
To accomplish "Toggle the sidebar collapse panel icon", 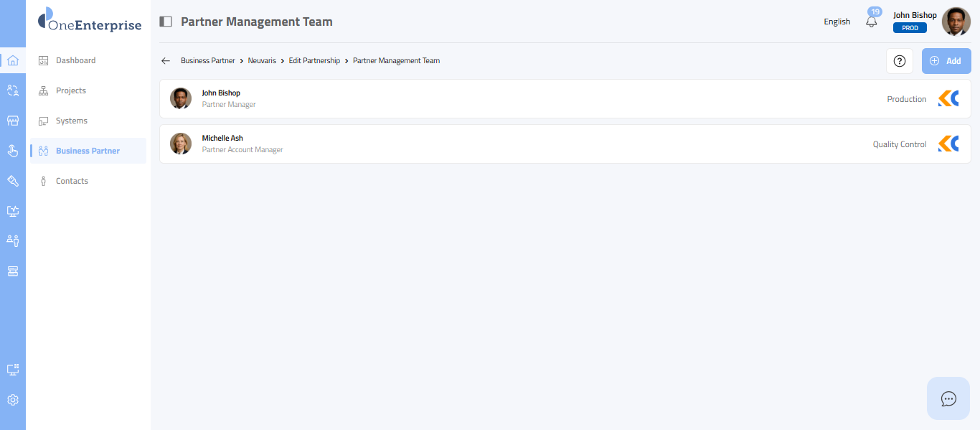I will (x=166, y=22).
